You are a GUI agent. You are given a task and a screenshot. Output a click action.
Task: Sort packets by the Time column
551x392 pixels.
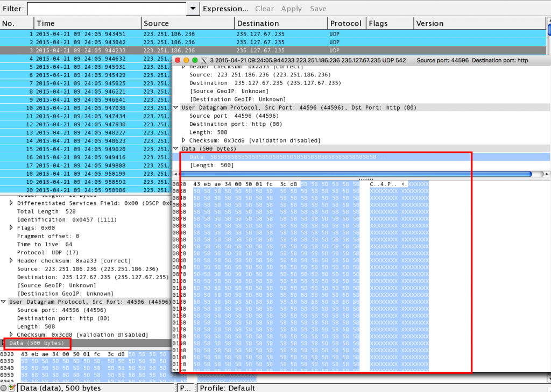pos(88,24)
